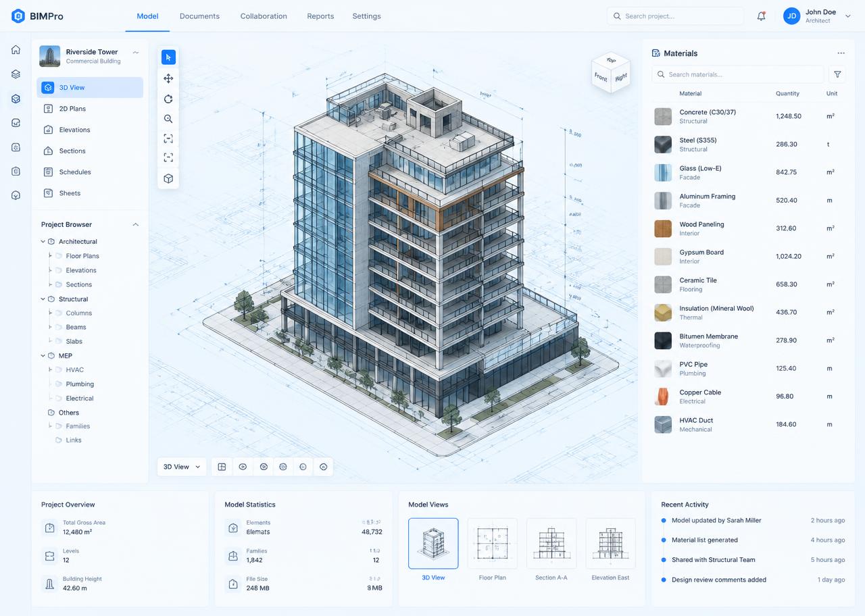865x616 pixels.
Task: Open the Collaboration tab
Action: [264, 16]
